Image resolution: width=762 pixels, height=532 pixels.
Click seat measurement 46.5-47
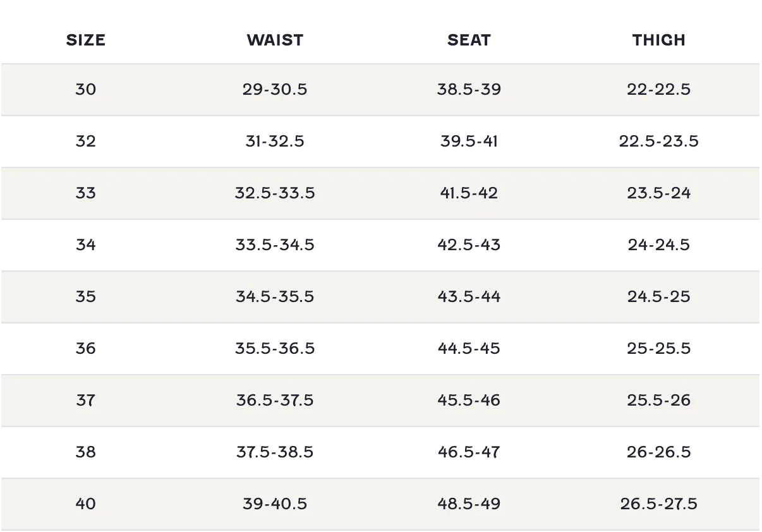469,452
